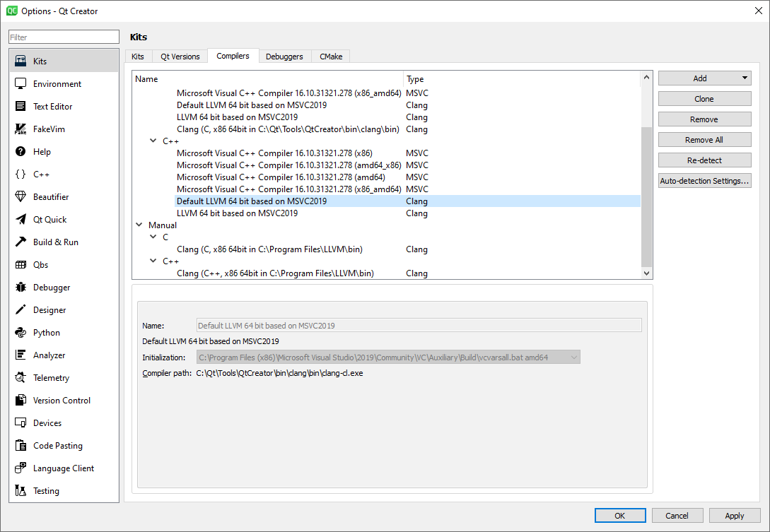The height and width of the screenshot is (532, 770).
Task: Switch to the Kits tab
Action: pyautogui.click(x=138, y=57)
